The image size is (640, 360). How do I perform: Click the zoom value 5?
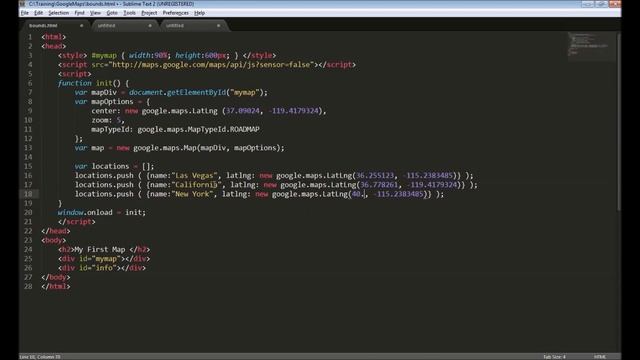tap(119, 120)
